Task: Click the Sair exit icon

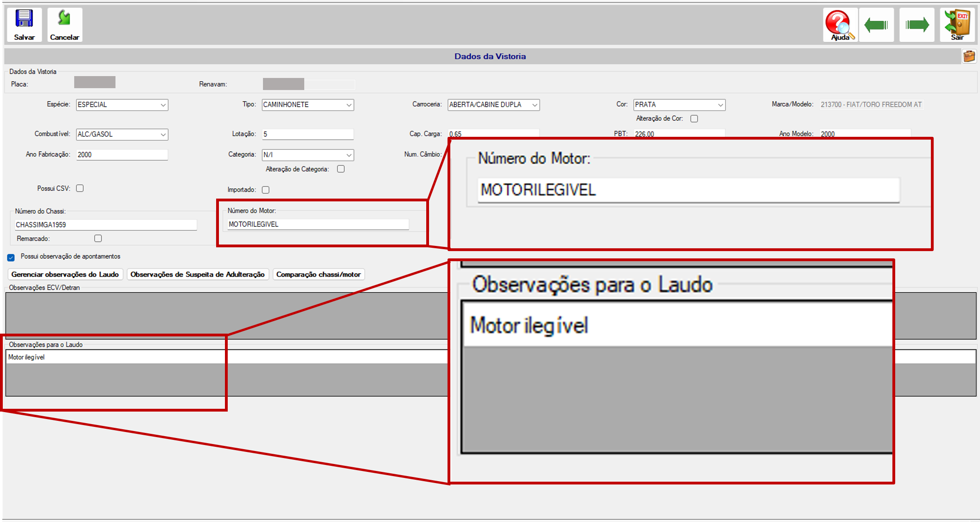Action: 957,25
